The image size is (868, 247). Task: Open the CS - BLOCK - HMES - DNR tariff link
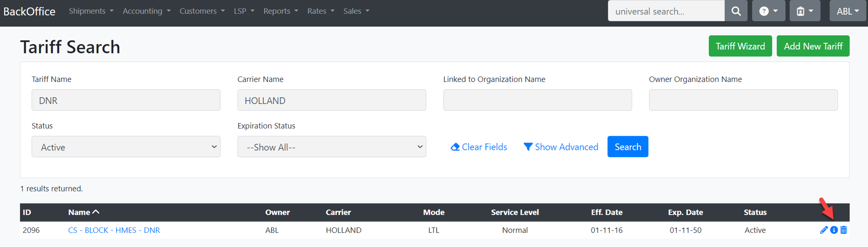114,230
